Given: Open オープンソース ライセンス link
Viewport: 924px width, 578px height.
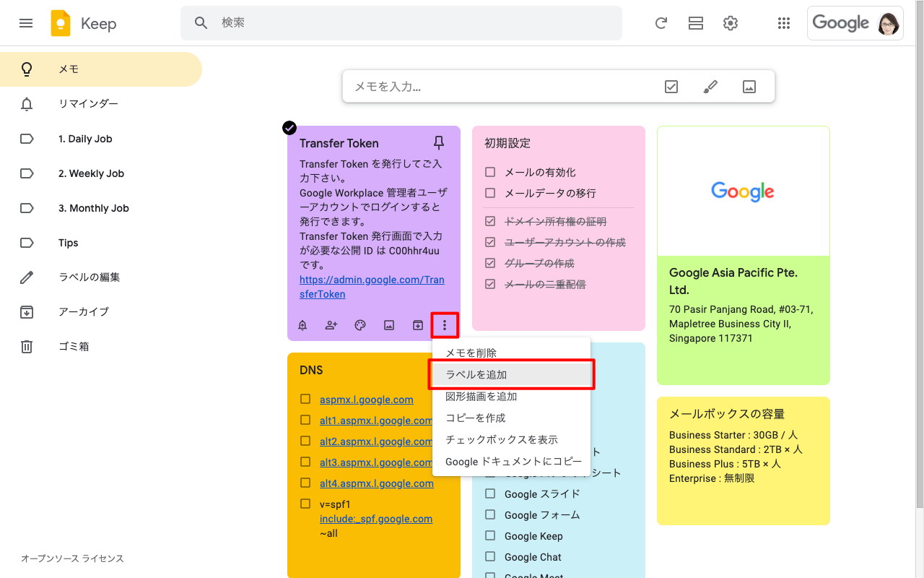Looking at the screenshot, I should 72,558.
